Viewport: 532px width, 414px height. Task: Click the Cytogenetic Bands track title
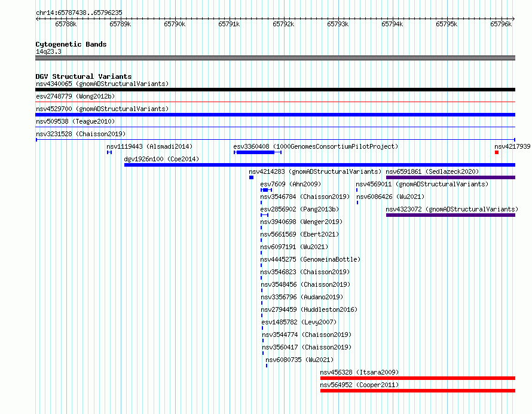pyautogui.click(x=71, y=44)
